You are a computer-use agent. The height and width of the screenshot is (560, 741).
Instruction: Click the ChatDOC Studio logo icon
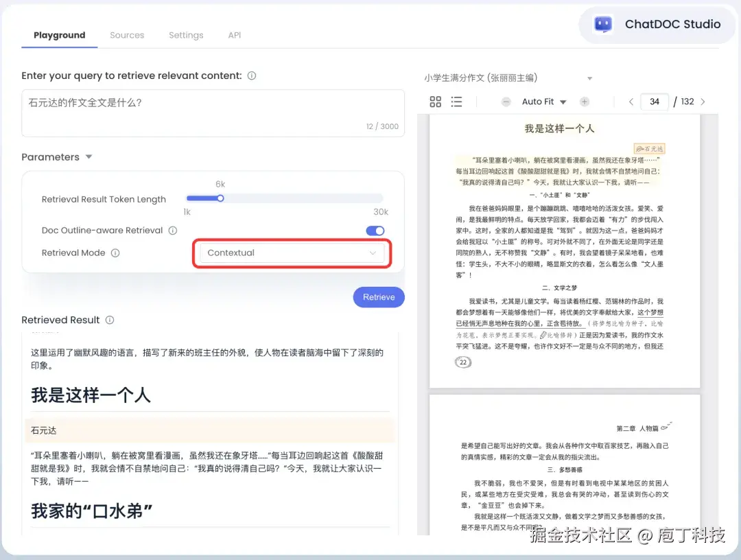602,24
